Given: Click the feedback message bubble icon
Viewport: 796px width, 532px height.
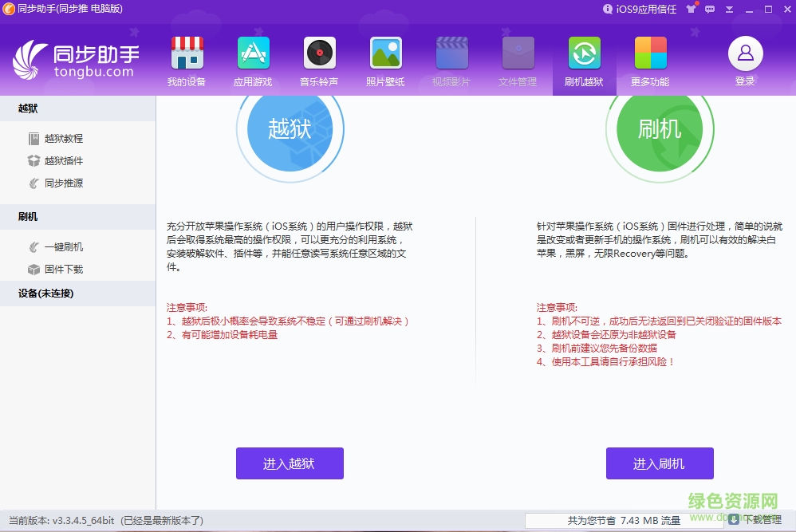Looking at the screenshot, I should (x=711, y=10).
